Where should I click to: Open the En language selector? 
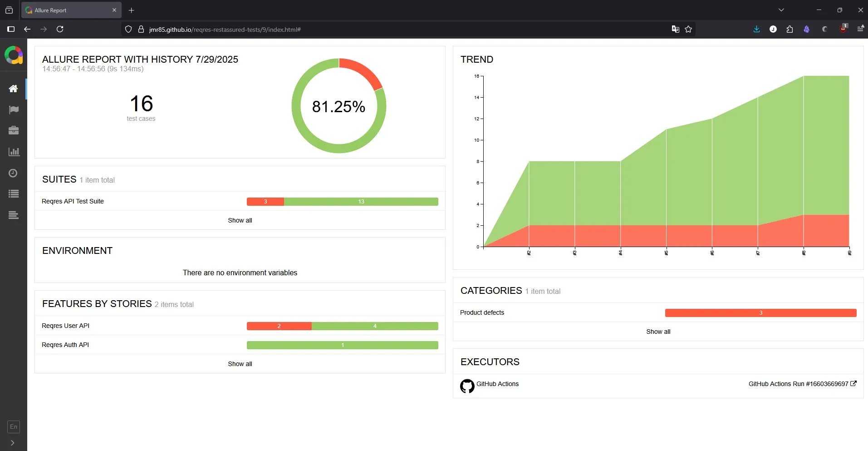[x=14, y=426]
